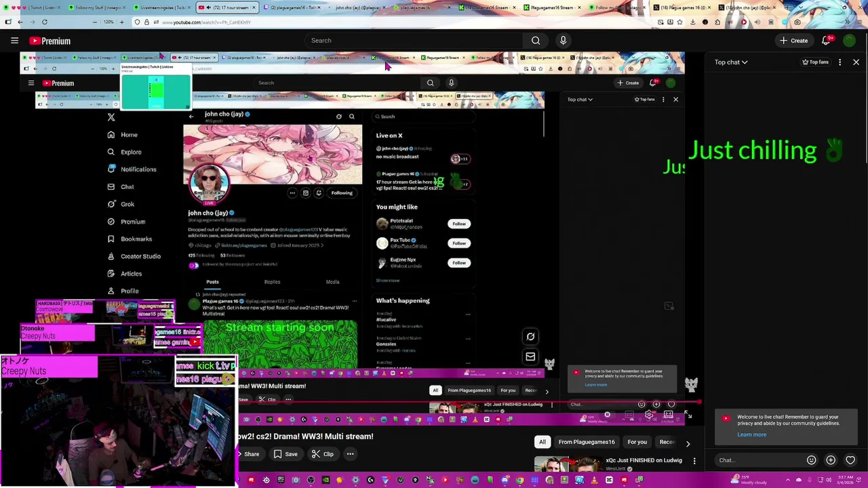This screenshot has width=868, height=488.
Task: Follow Potetsalat in the You might like list
Action: 459,224
